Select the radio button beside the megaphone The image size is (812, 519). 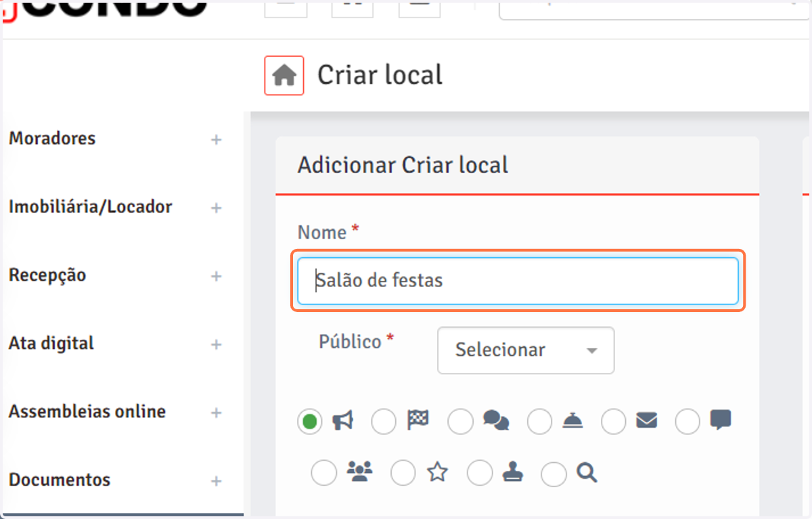(x=310, y=422)
